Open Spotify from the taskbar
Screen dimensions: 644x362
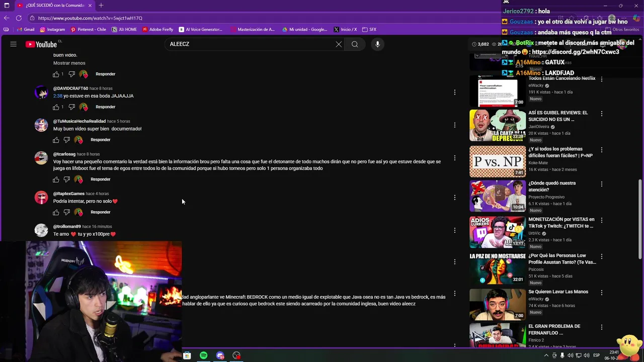pos(203,355)
